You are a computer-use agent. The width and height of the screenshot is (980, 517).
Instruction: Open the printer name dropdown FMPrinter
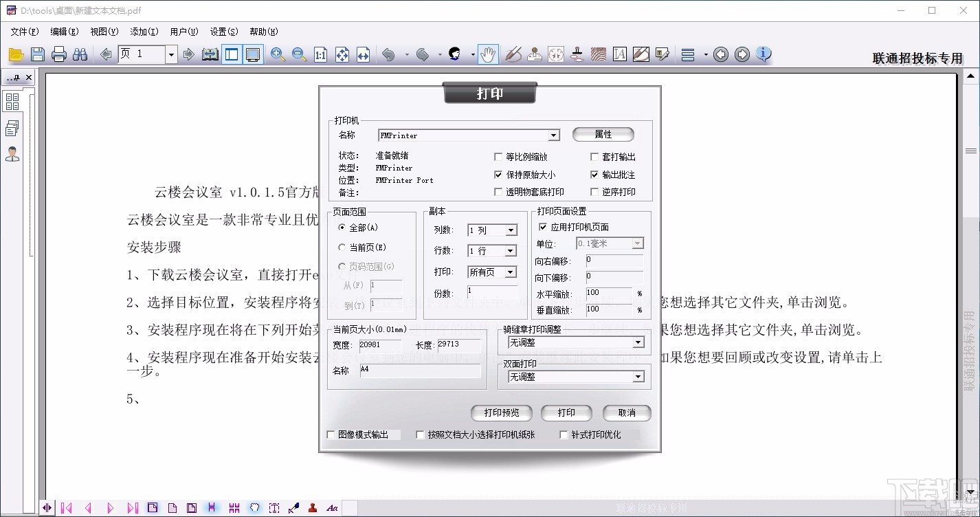point(554,135)
